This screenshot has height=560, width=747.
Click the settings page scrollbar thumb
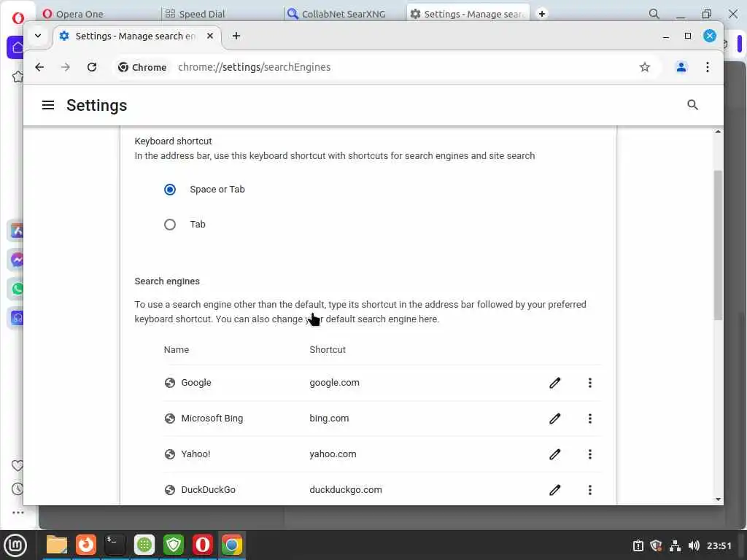coord(718,245)
